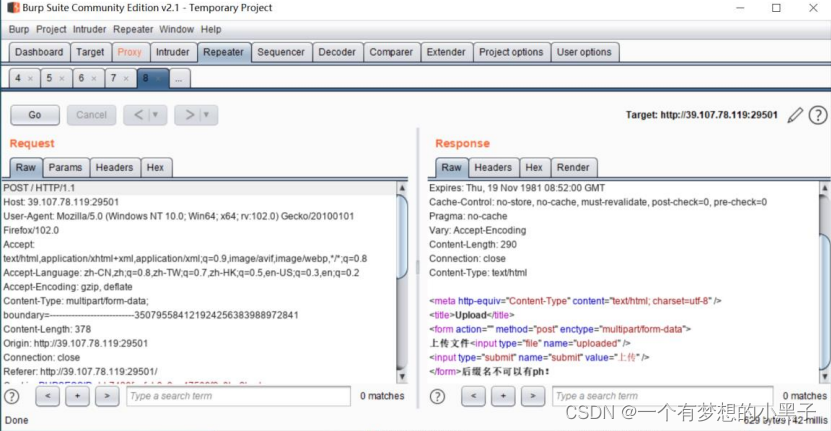Click the plus button in request search bar

click(77, 396)
